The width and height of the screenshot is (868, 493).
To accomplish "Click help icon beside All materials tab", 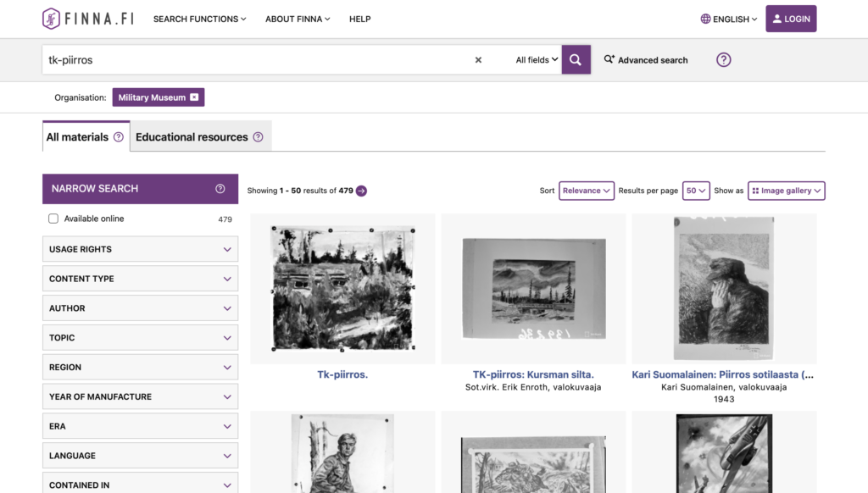I will tap(119, 137).
